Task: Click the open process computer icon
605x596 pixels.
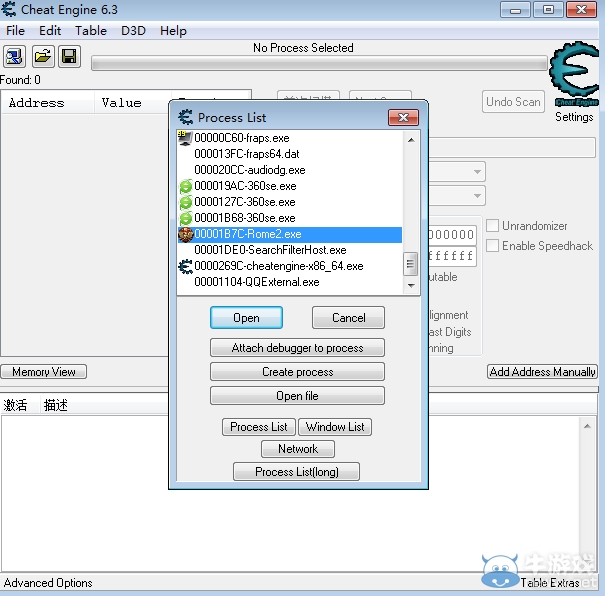Action: point(15,57)
